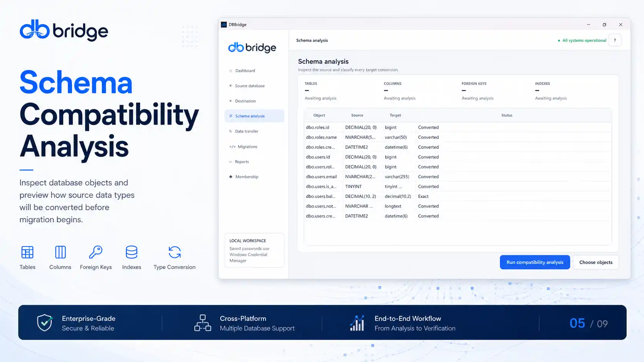Click the Type Conversion refresh icon
The width and height of the screenshot is (644, 362).
(x=174, y=252)
